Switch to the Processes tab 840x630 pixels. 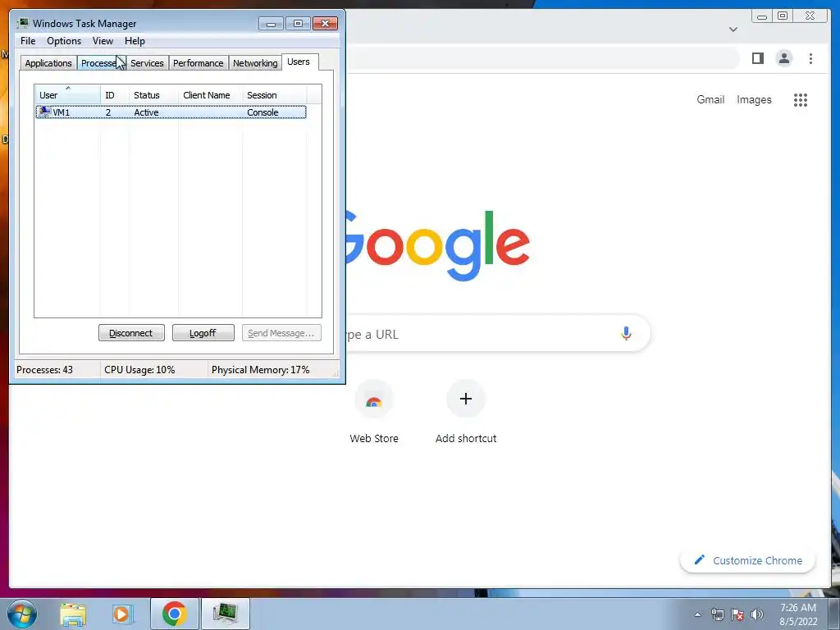point(100,63)
